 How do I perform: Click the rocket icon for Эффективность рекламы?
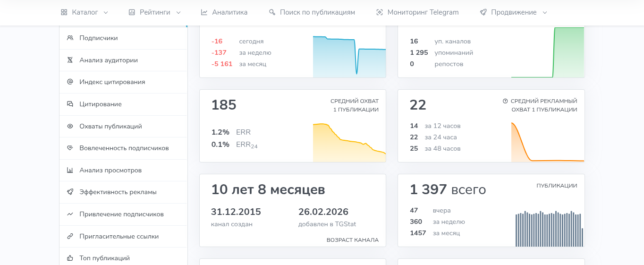(x=70, y=192)
